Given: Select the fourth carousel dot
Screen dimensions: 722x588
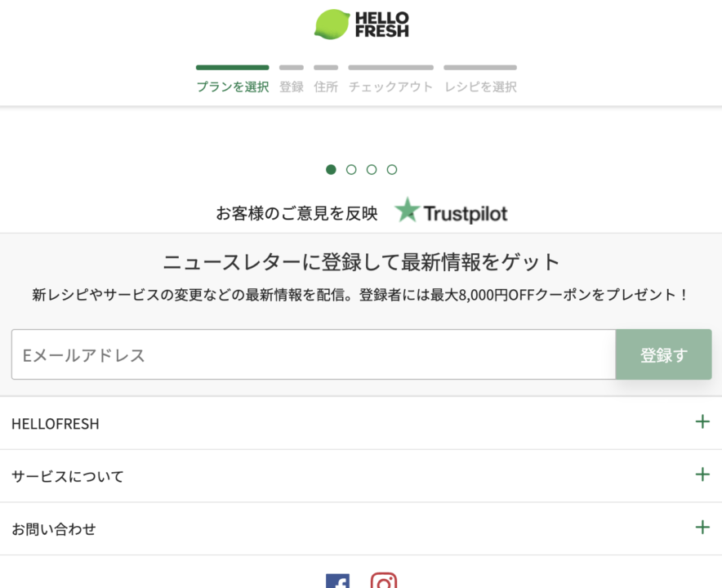Looking at the screenshot, I should [392, 170].
